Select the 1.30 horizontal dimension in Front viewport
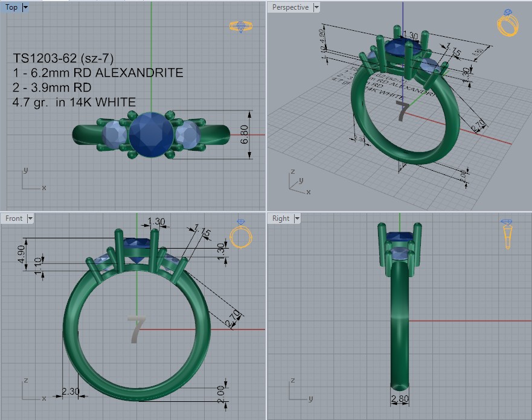The height and width of the screenshot is (420, 532). [x=156, y=221]
